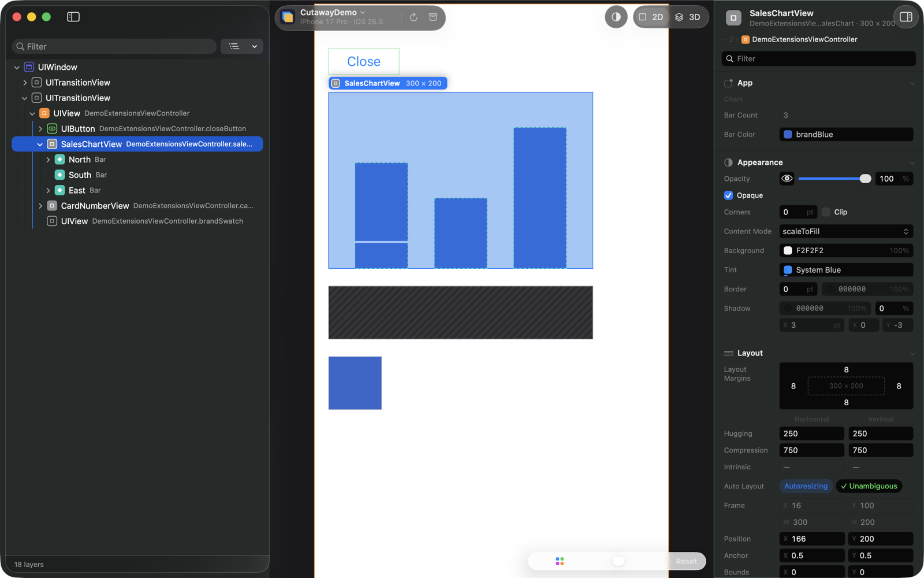Select the dark striped CardNumberView on canvas

461,313
